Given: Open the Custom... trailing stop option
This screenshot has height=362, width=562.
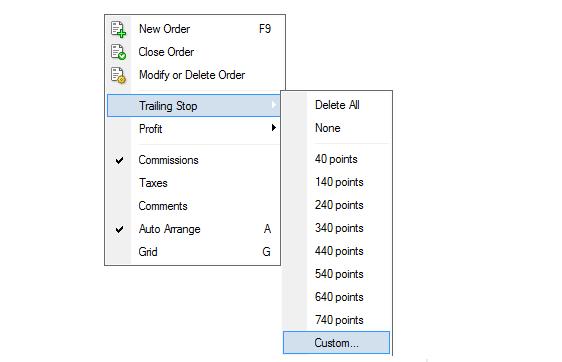Looking at the screenshot, I should (336, 343).
